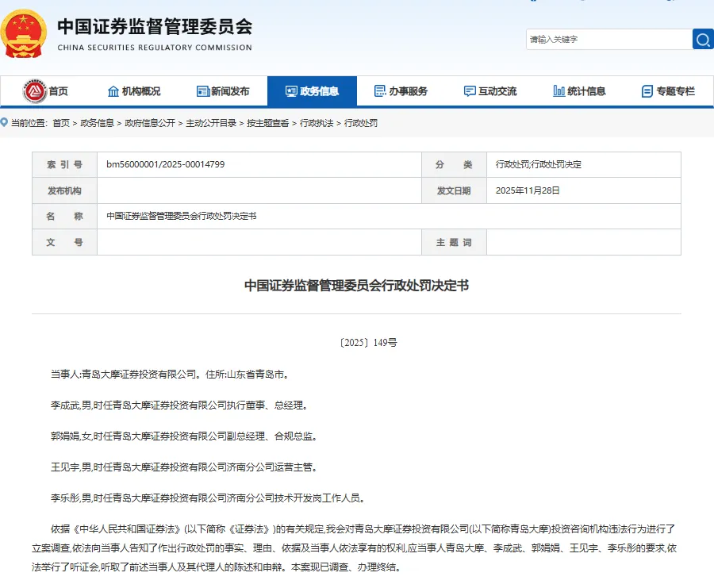The width and height of the screenshot is (714, 588).
Task: Click the 新闻发布 newspaper icon
Action: [202, 91]
